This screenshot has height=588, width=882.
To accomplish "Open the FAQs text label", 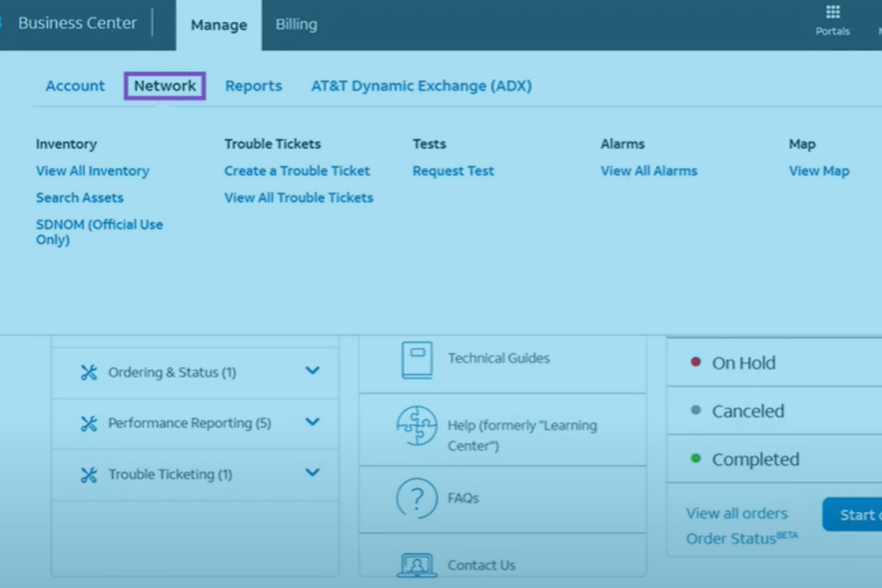I will point(463,499).
